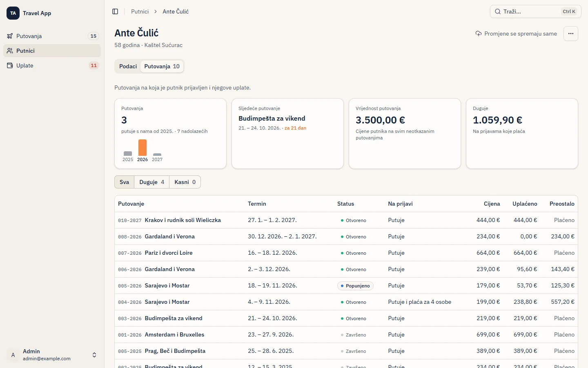Open the three-dots more options menu
Viewport: 588px width, 368px height.
[571, 34]
